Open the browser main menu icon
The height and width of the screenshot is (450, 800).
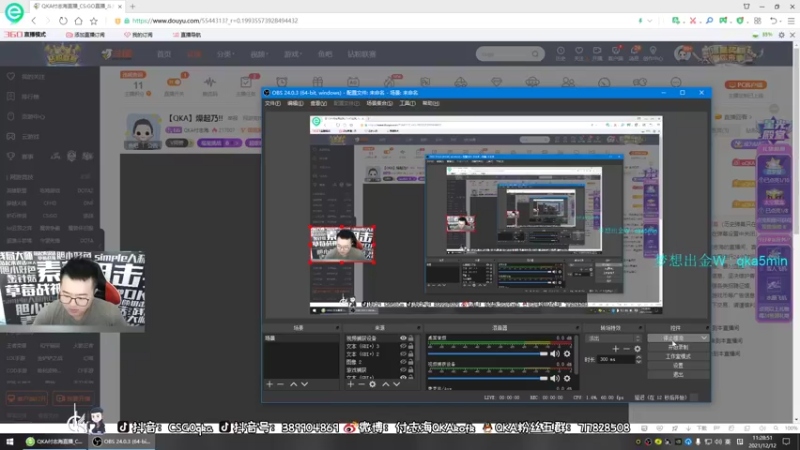click(x=791, y=21)
